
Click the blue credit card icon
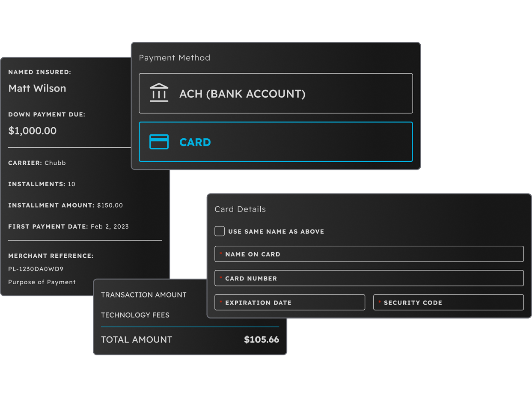[159, 142]
